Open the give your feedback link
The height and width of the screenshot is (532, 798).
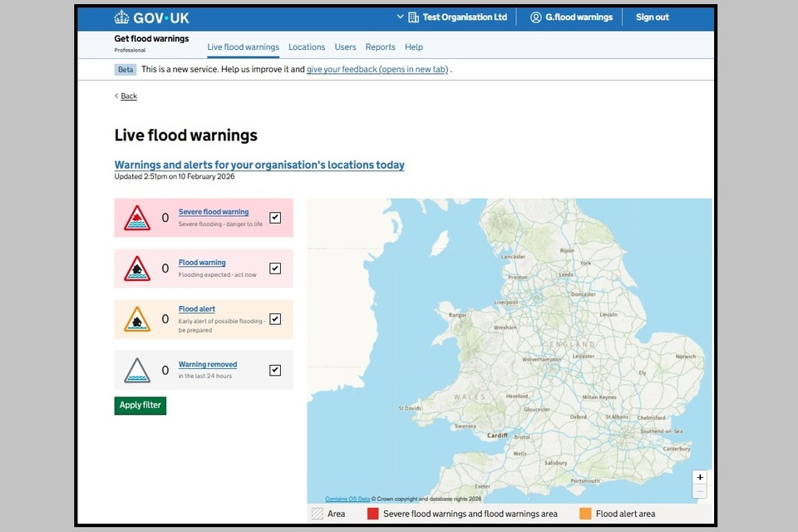pos(377,70)
